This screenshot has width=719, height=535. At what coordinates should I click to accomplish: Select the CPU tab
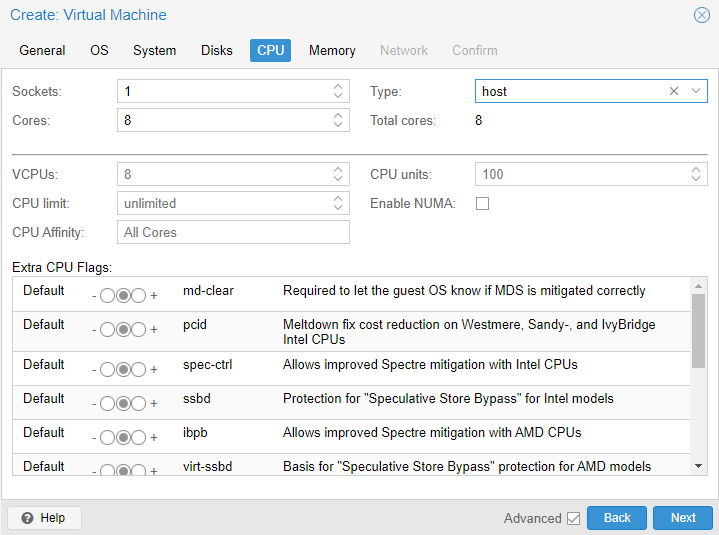pyautogui.click(x=271, y=50)
